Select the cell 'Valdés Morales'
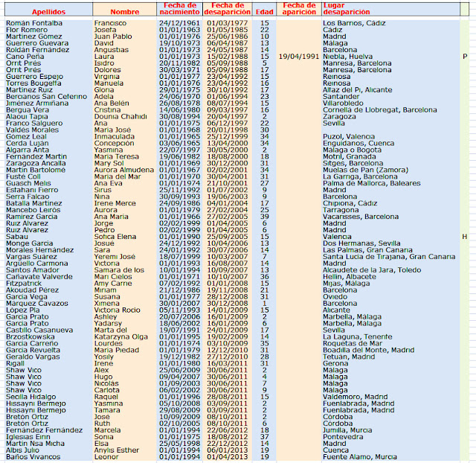This screenshot has height=463, width=476. tap(32, 130)
